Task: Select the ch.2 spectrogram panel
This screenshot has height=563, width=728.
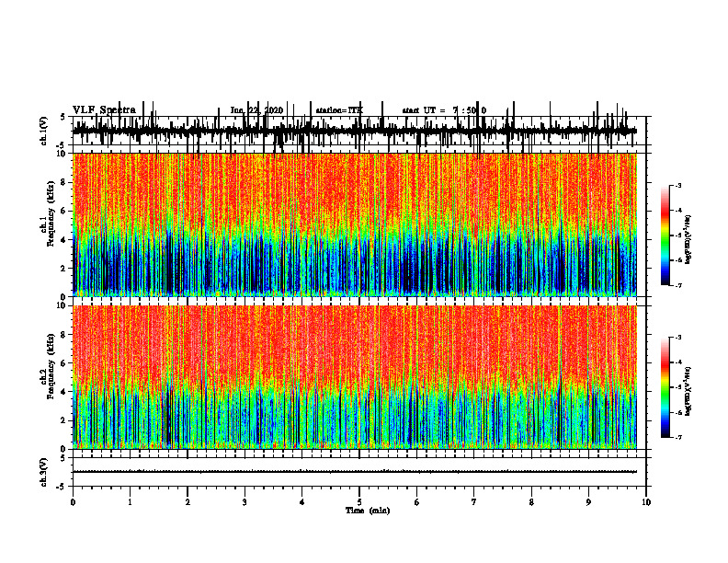Action: [355, 377]
